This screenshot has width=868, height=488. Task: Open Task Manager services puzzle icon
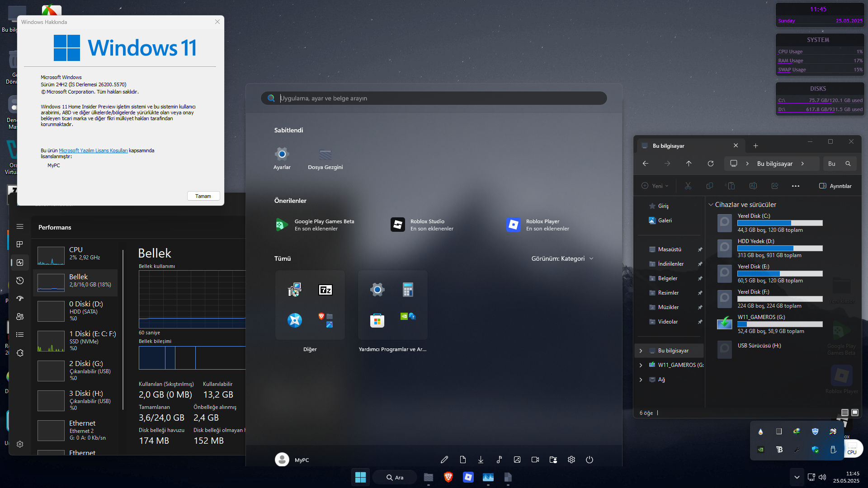pos(20,353)
